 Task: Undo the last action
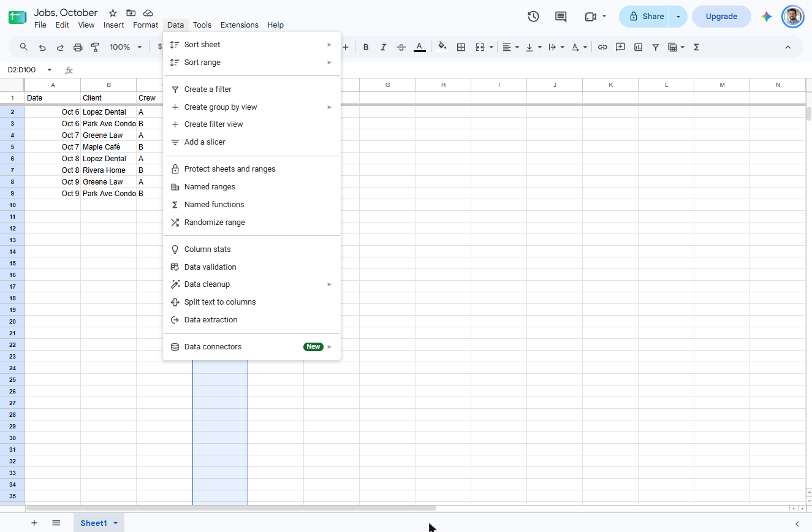42,47
